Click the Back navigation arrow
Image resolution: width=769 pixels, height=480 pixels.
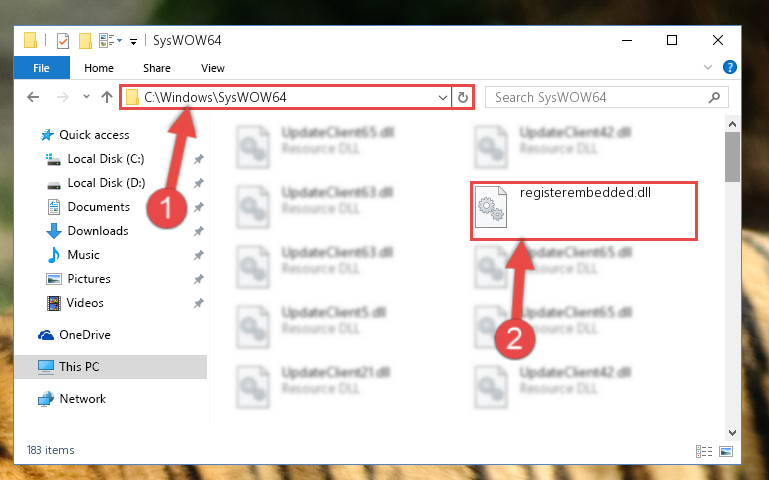[x=33, y=97]
